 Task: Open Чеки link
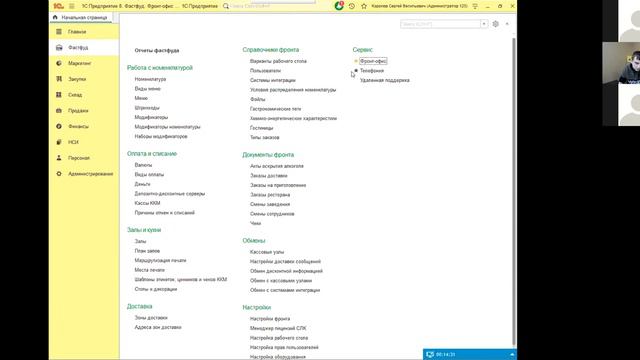click(x=256, y=223)
